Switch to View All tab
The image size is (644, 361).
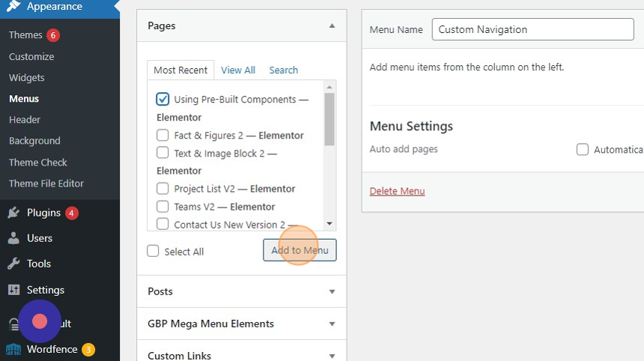tap(238, 70)
